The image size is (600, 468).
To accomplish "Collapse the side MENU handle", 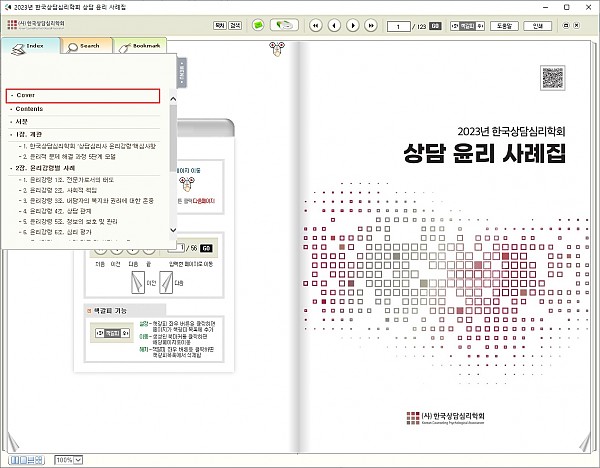I will coord(182,72).
